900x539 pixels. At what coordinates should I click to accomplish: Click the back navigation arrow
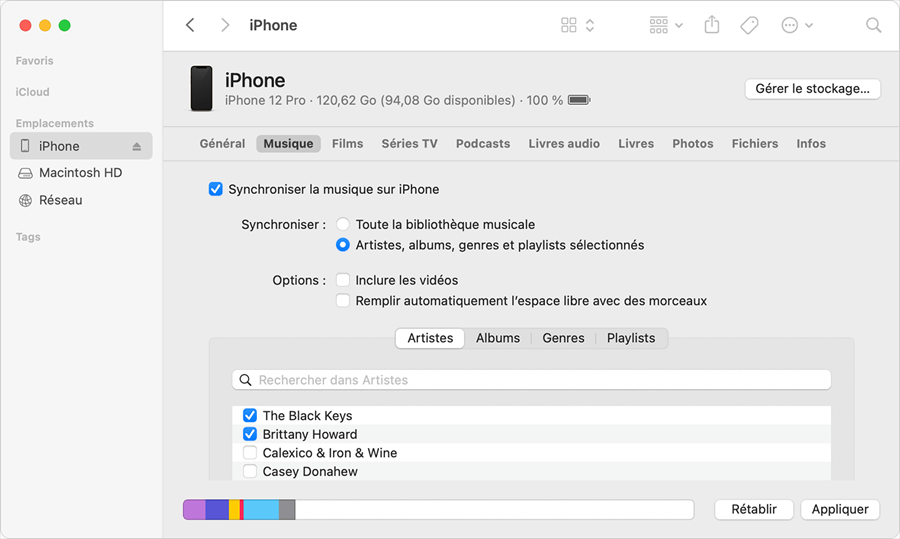pyautogui.click(x=190, y=26)
